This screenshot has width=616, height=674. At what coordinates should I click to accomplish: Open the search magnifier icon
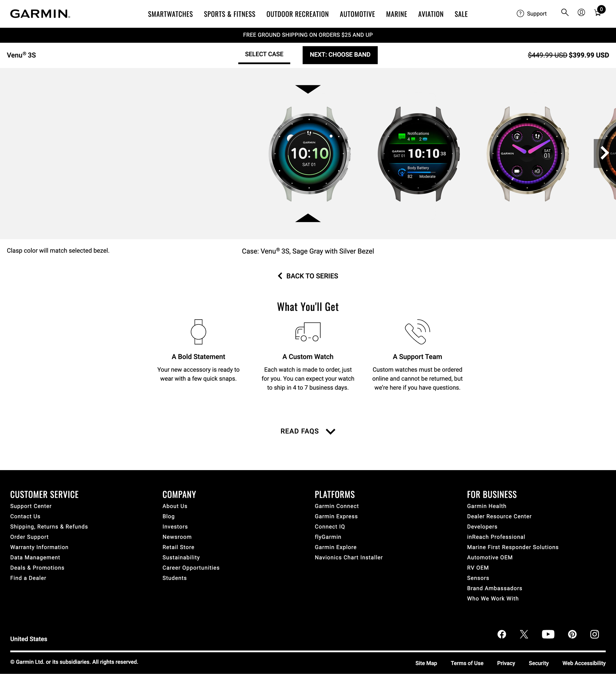click(x=565, y=13)
